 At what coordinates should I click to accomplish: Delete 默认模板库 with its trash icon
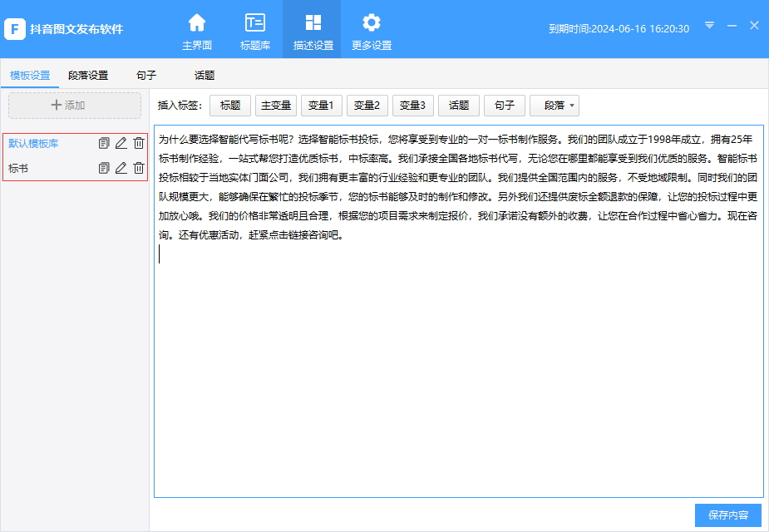tap(138, 143)
